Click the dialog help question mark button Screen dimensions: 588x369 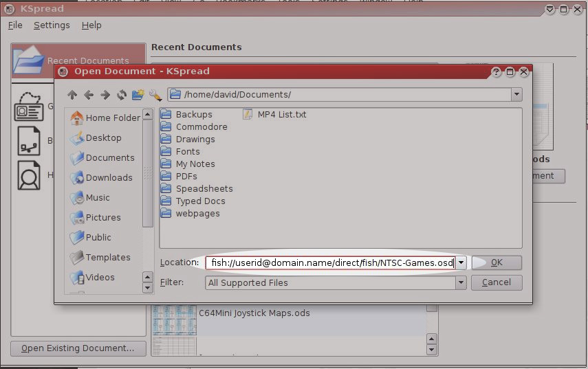496,72
